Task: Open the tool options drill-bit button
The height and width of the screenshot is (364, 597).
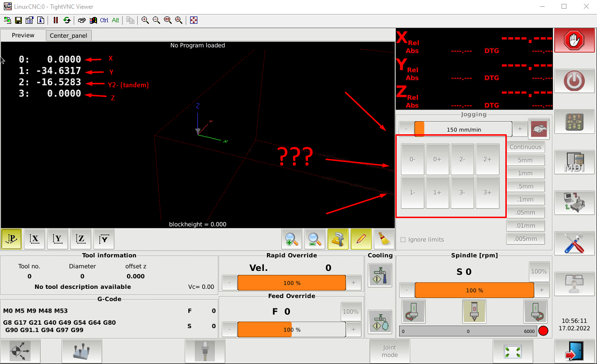Action: point(205,351)
